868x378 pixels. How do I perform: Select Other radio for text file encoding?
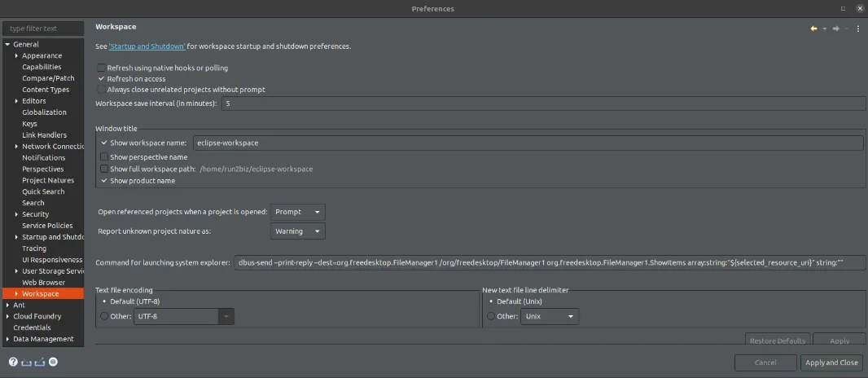pos(103,316)
